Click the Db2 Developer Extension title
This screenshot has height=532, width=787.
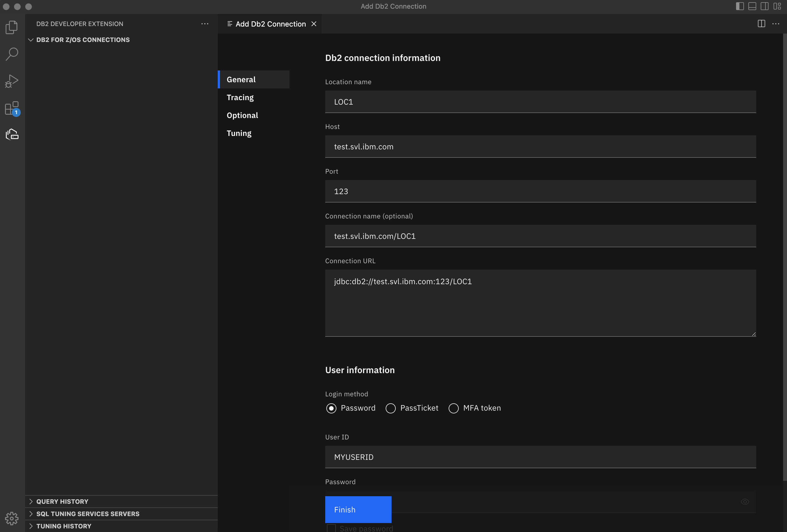coord(80,24)
